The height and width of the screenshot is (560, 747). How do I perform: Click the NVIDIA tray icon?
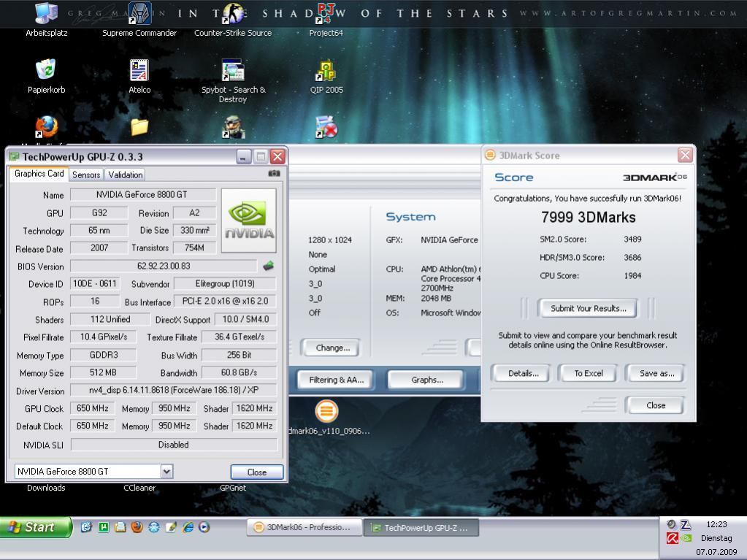click(686, 539)
